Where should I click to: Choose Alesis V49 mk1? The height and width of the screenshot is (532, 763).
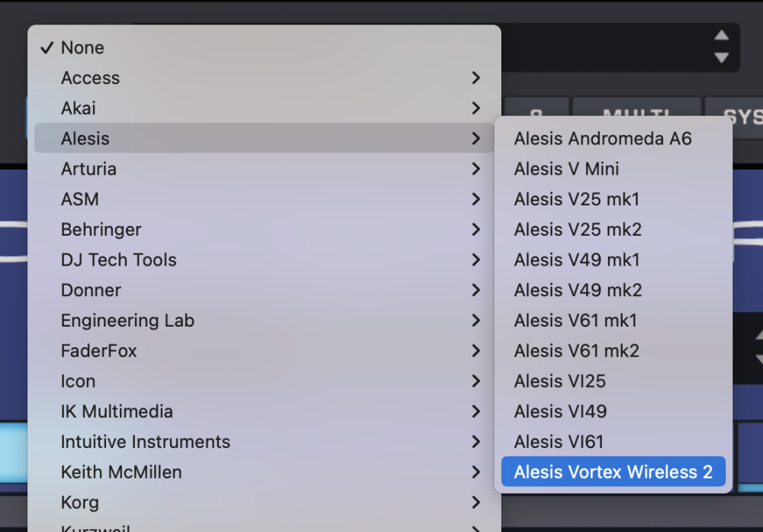point(577,260)
